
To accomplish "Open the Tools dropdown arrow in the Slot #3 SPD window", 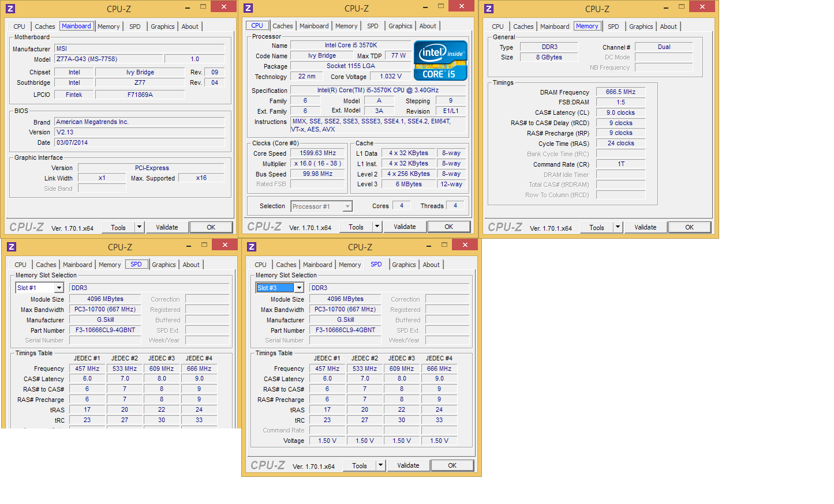I will pos(380,465).
